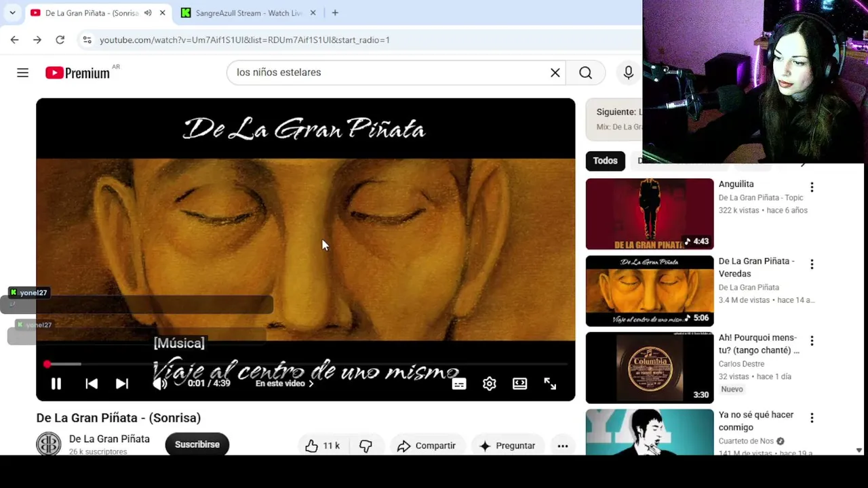Open the Carlos Destre channel link
868x488 pixels.
pyautogui.click(x=741, y=364)
